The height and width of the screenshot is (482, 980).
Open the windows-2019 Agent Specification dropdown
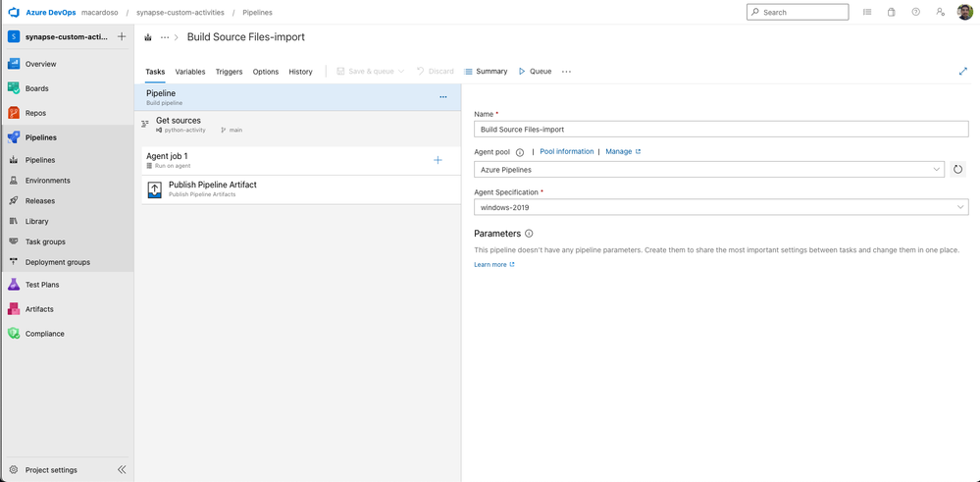pyautogui.click(x=721, y=207)
